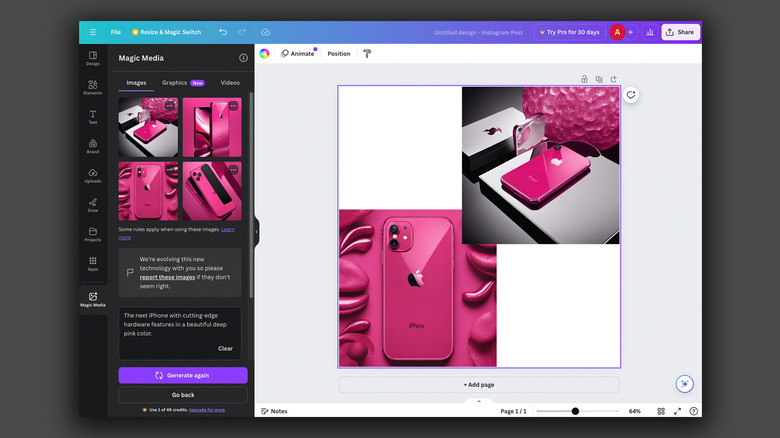Expand the page thumbnails chevron below canvas
The height and width of the screenshot is (438, 780).
tap(478, 401)
